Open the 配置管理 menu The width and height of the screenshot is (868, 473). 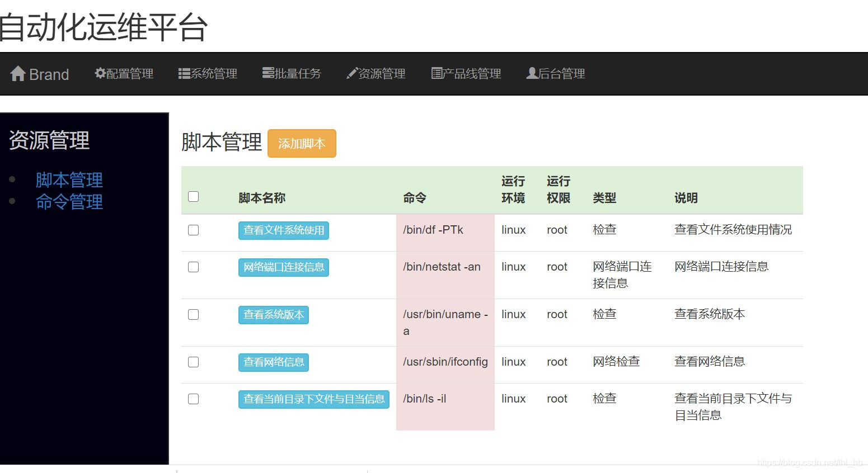point(124,74)
